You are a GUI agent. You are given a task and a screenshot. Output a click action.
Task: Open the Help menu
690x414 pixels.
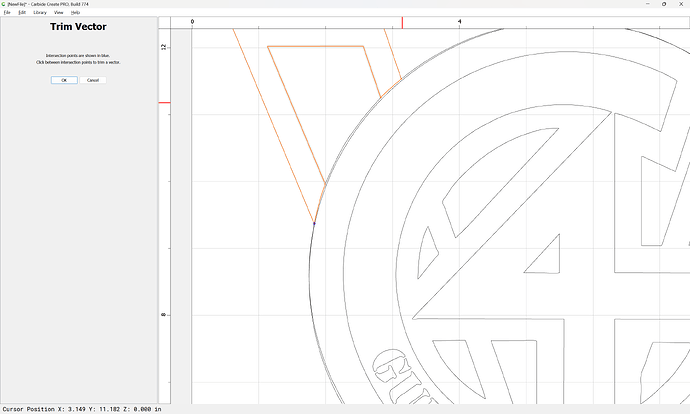pos(75,12)
